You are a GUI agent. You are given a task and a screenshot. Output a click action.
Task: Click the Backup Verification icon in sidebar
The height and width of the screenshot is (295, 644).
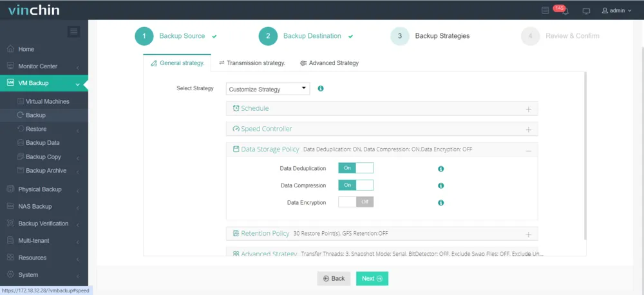point(11,224)
